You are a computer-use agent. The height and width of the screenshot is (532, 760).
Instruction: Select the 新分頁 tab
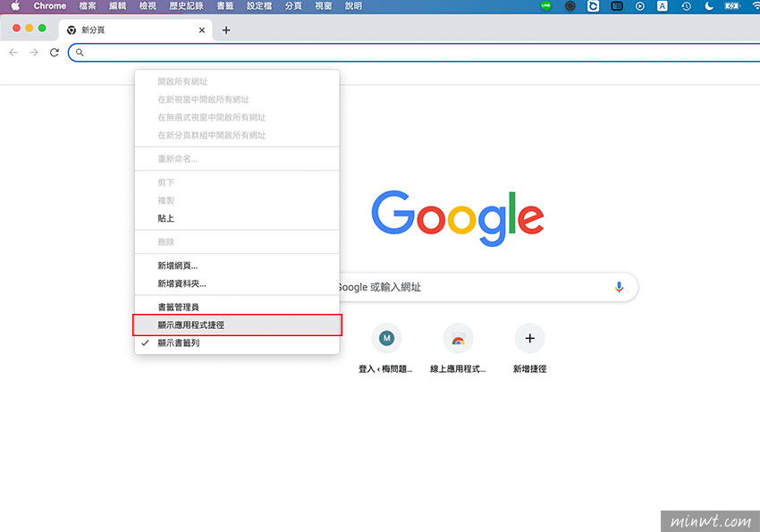point(136,30)
